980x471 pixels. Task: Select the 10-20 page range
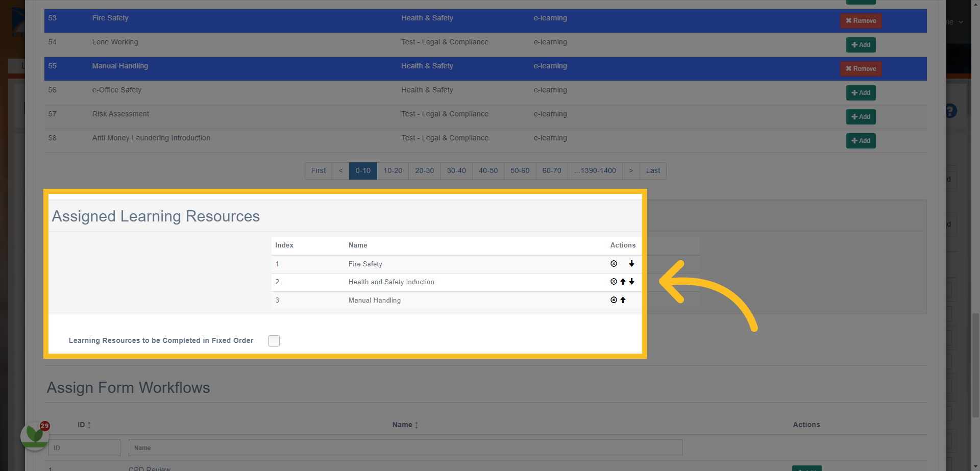[393, 171]
